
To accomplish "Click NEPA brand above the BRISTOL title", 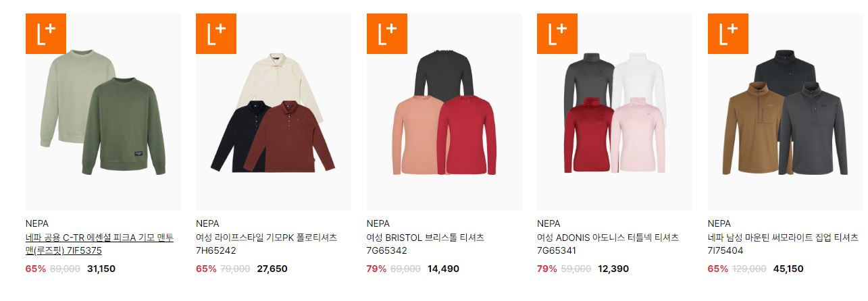I will click(378, 223).
